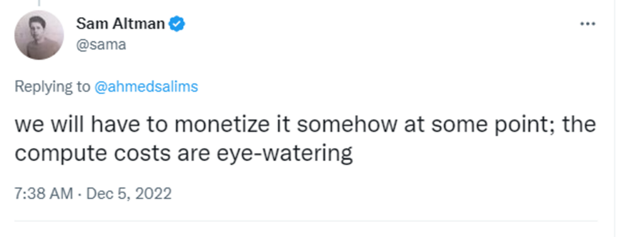
Task: Click the Dec 5, 2022 date
Action: [129, 193]
